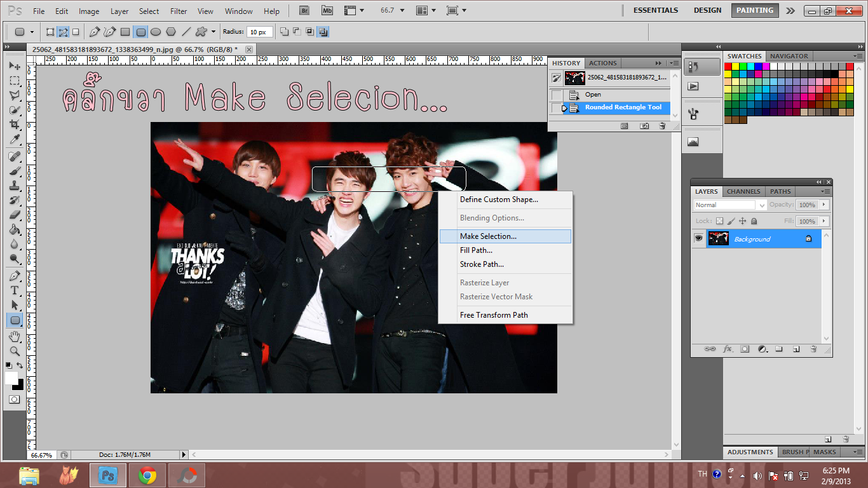The image size is (868, 488).
Task: Select the Ellipse shape in options bar
Action: pos(156,32)
